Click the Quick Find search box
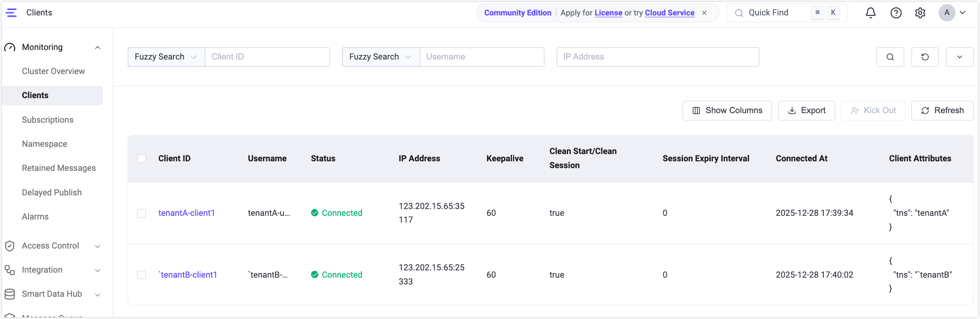 (x=787, y=13)
